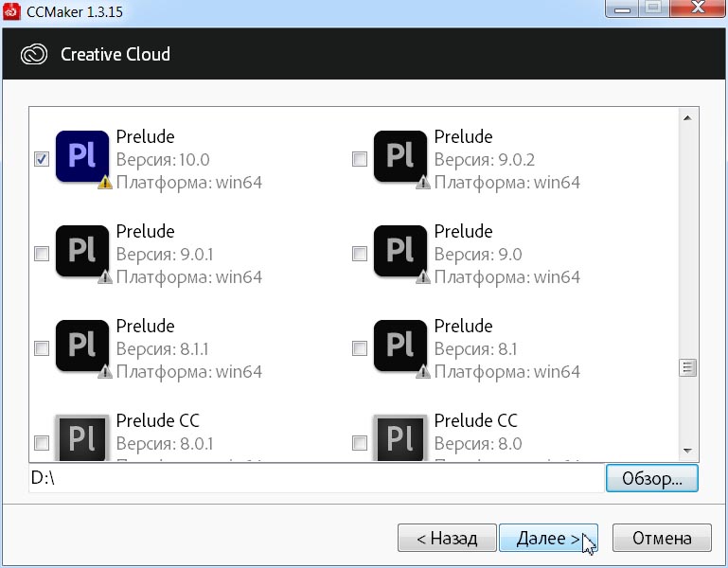Click the Creative Cloud header title

115,54
